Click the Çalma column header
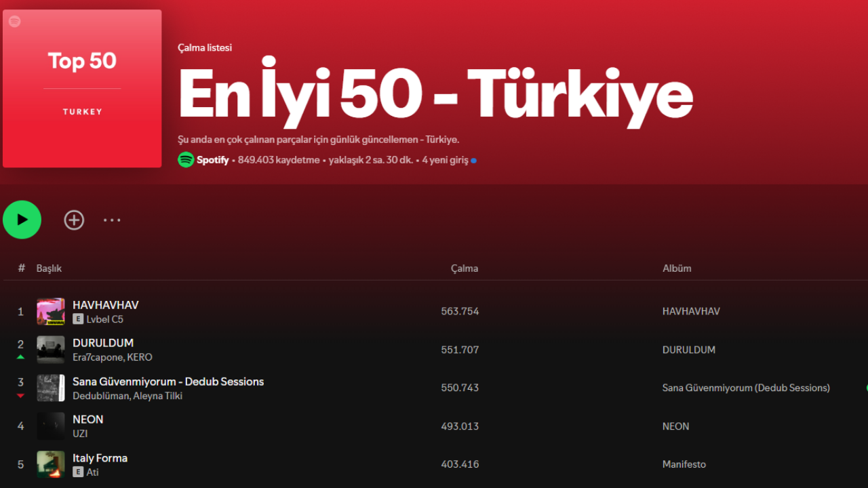Viewport: 868px width, 488px height. pos(465,268)
